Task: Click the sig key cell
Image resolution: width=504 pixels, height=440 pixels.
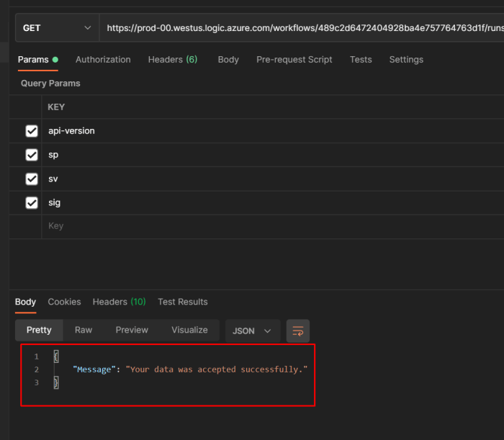Action: click(x=273, y=203)
